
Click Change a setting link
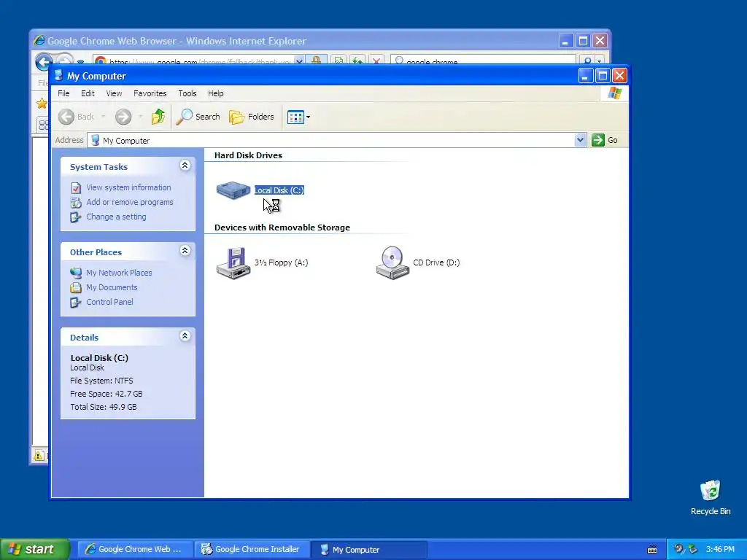click(116, 217)
